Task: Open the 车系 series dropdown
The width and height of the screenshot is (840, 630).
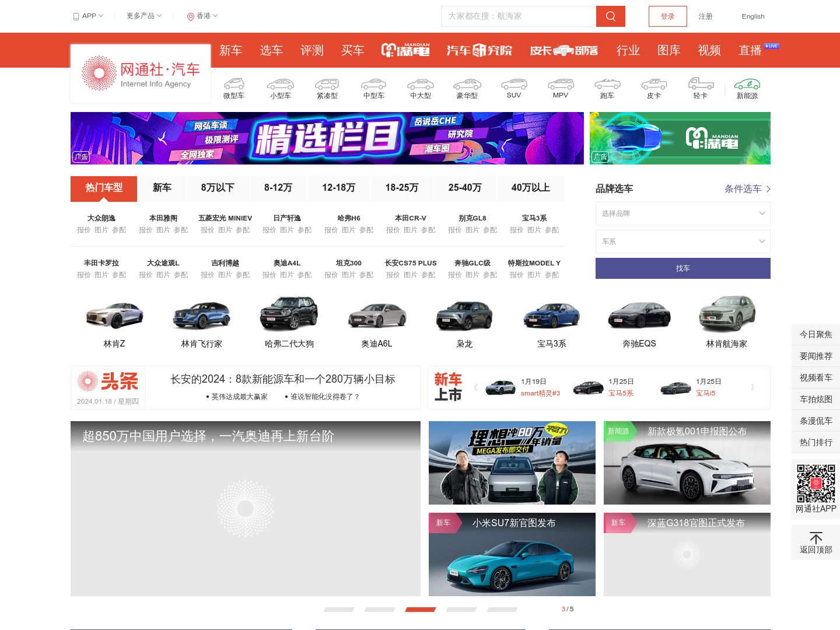Action: click(683, 242)
